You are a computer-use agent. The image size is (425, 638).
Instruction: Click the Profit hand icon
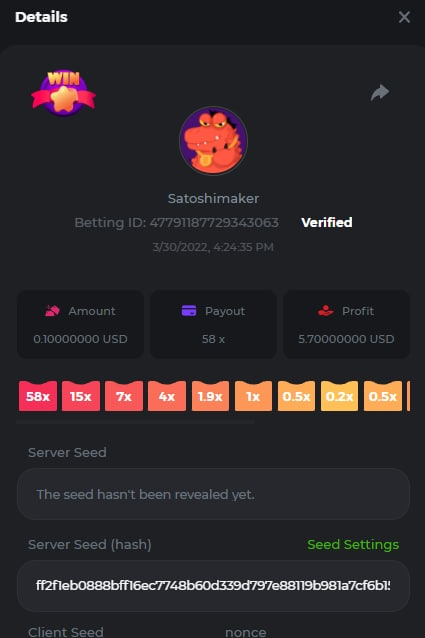325,311
